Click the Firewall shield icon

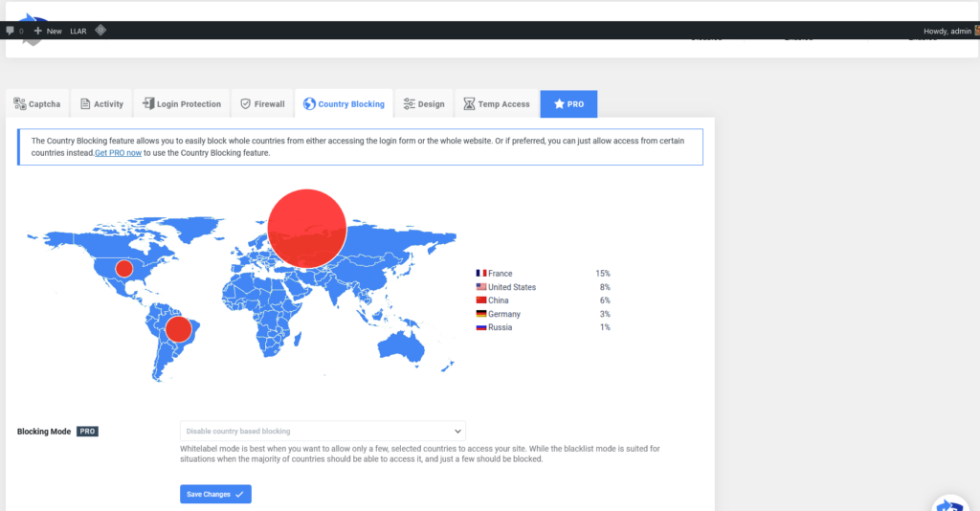246,103
